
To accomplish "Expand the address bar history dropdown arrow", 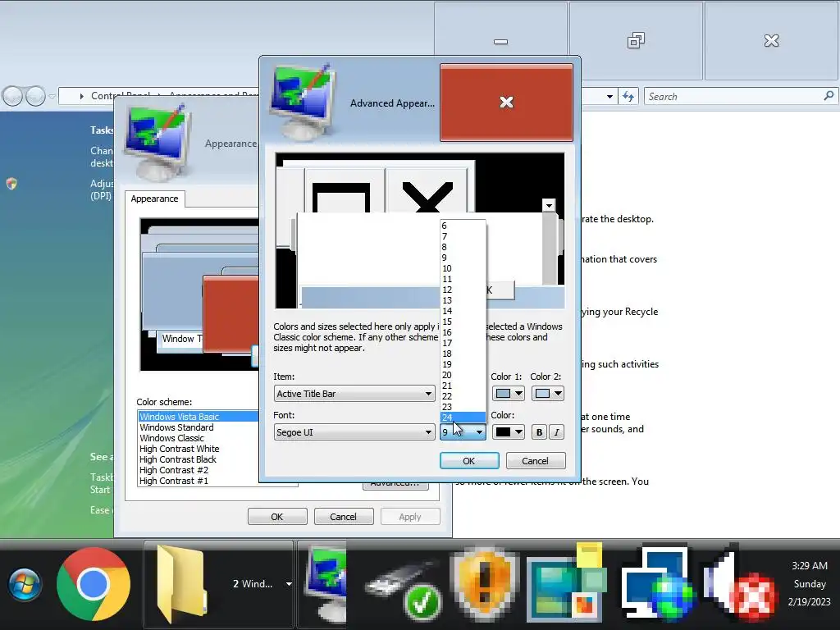I will pyautogui.click(x=609, y=97).
